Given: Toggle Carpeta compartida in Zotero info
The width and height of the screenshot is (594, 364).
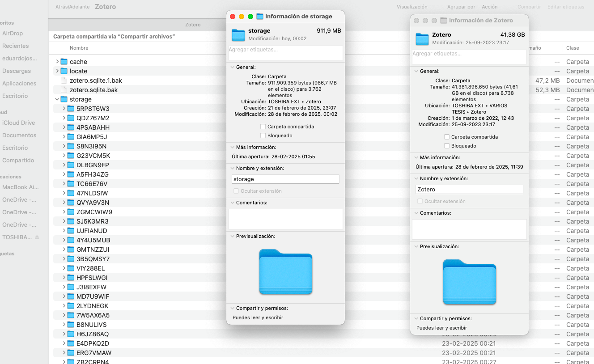Looking at the screenshot, I should pyautogui.click(x=447, y=137).
